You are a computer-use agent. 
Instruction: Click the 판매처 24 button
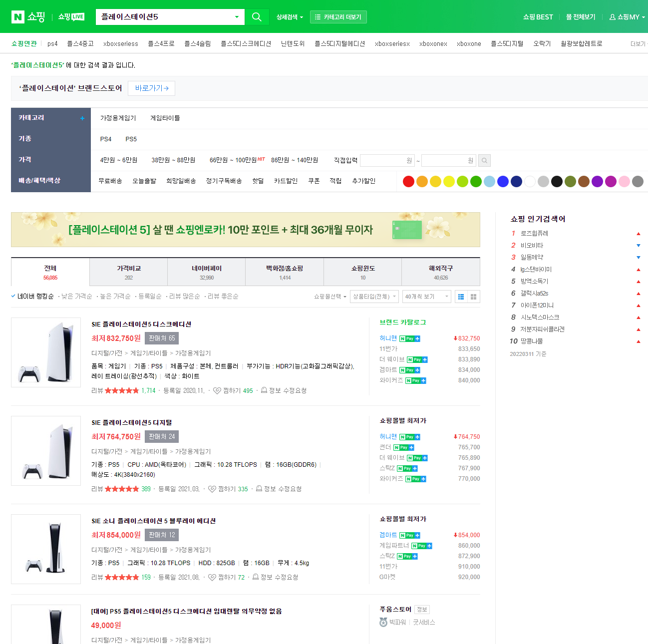[162, 437]
